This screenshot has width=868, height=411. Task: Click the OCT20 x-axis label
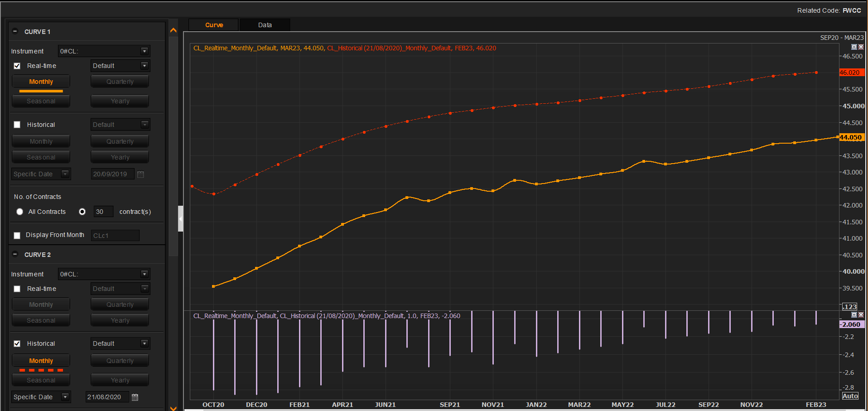click(213, 405)
